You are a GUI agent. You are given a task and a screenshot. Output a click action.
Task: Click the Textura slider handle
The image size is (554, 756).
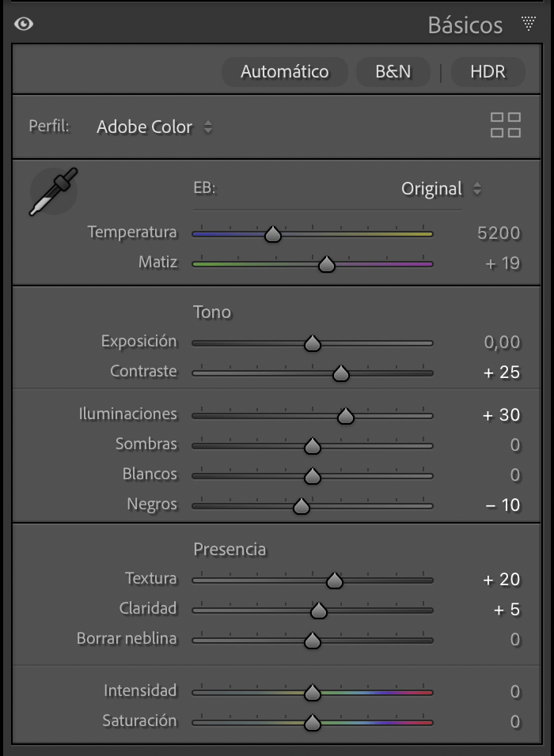click(334, 581)
